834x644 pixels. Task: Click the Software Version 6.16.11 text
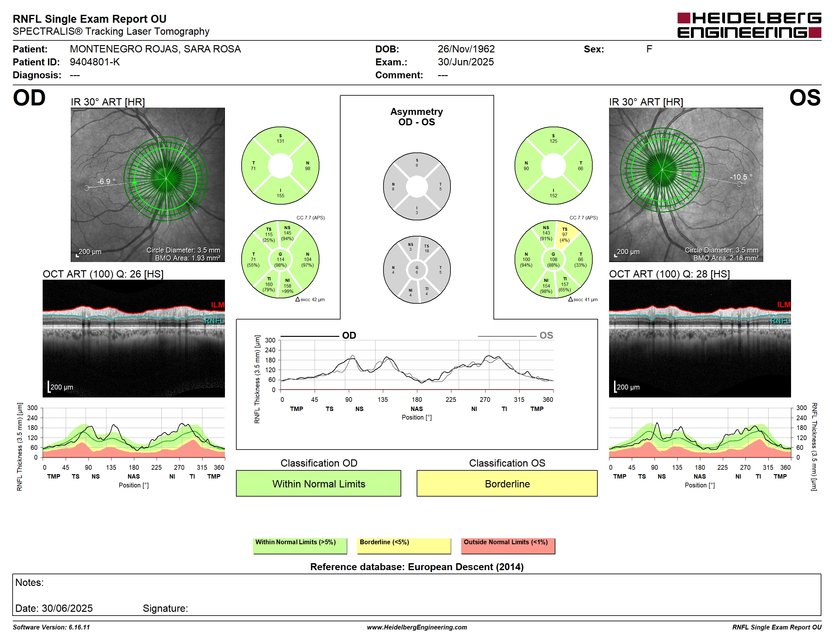(51, 627)
